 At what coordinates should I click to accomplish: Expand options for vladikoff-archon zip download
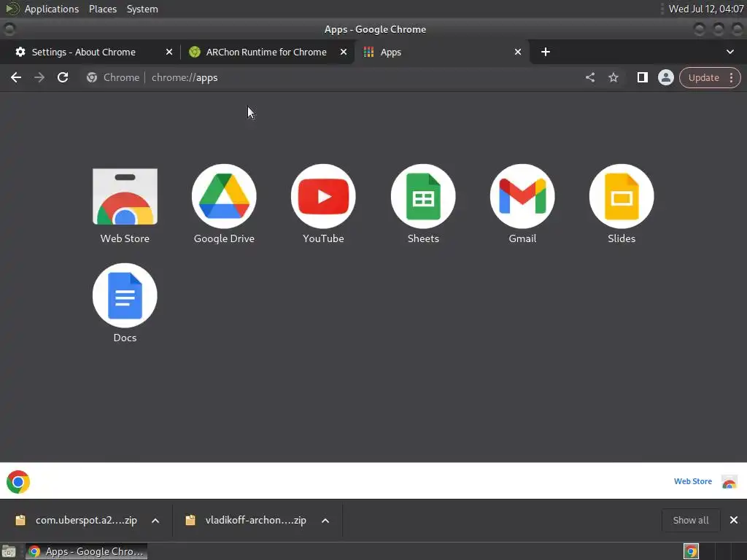tap(325, 521)
